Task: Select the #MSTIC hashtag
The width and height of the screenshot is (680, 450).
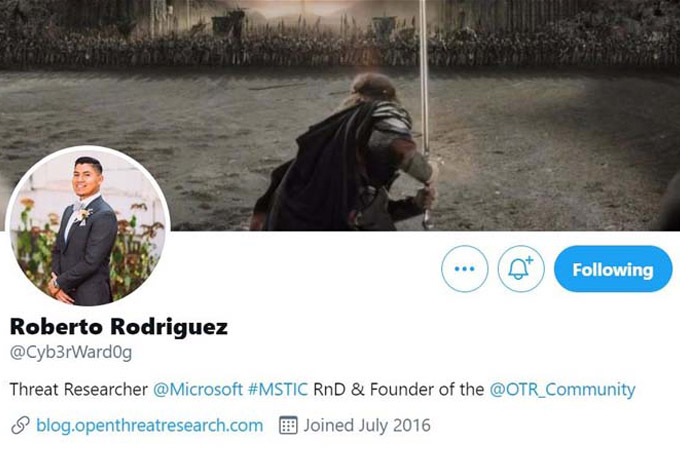Action: (x=278, y=389)
